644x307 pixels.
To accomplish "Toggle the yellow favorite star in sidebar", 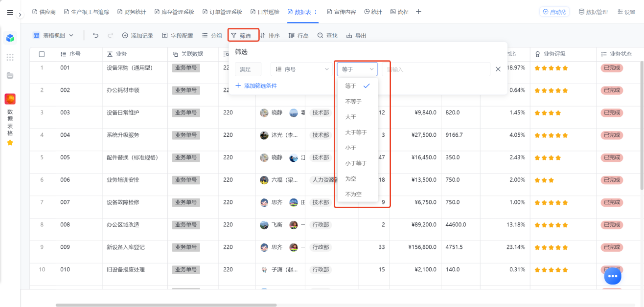I will pyautogui.click(x=10, y=143).
